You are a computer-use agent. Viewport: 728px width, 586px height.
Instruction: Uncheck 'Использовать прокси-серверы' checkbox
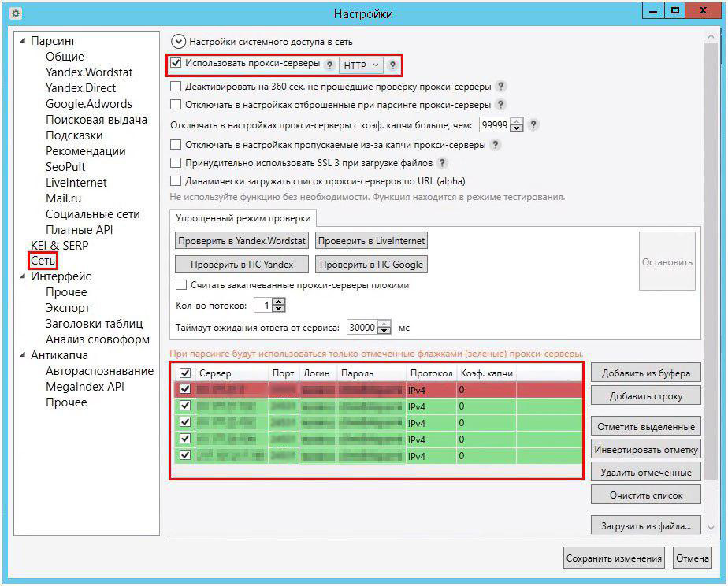tap(176, 63)
